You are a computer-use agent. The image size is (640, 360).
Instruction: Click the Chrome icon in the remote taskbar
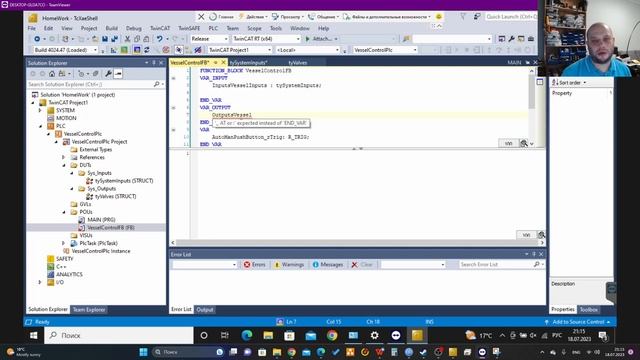(332, 336)
